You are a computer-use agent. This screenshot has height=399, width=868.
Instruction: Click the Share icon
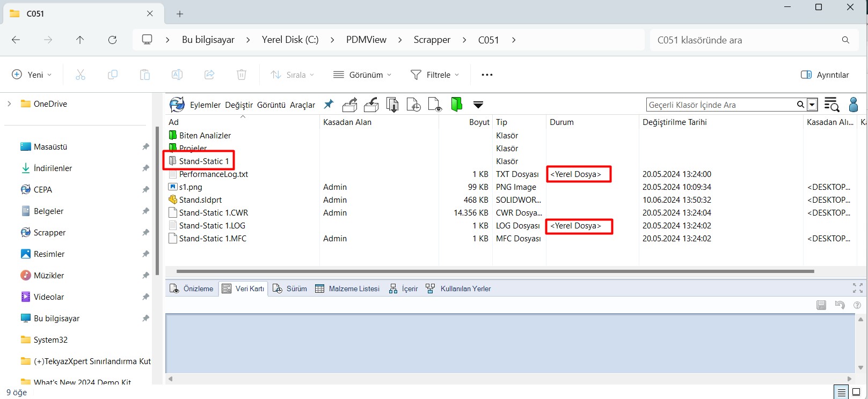tap(209, 75)
